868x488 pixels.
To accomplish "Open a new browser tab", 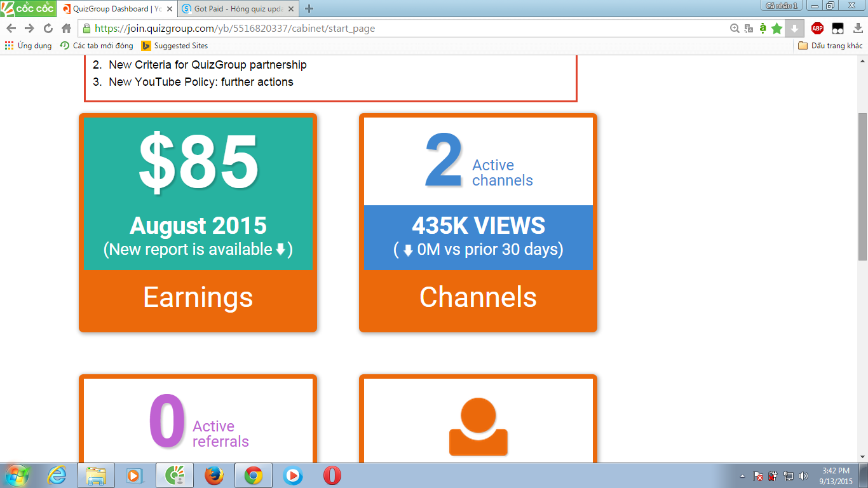I will coord(309,9).
